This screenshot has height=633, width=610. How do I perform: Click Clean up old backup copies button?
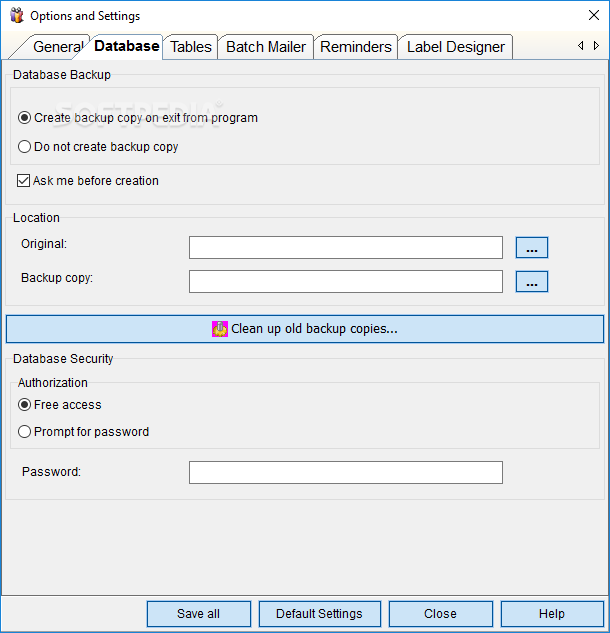(x=305, y=329)
